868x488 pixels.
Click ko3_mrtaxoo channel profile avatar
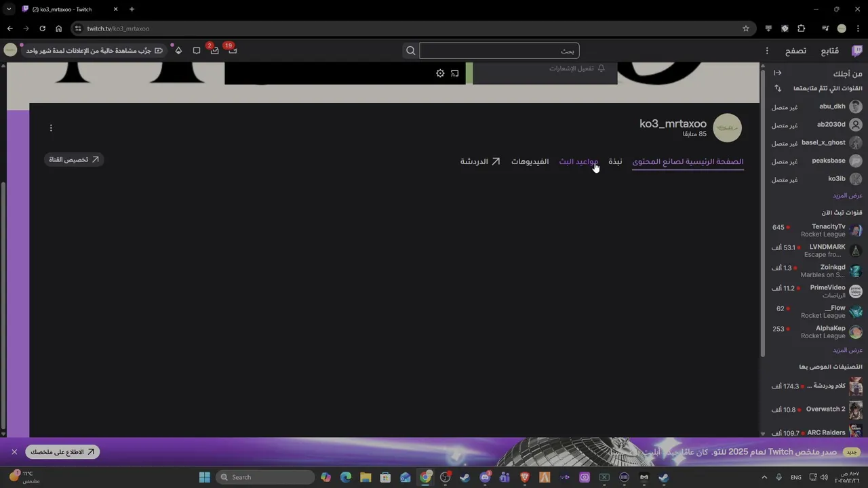pos(727,128)
